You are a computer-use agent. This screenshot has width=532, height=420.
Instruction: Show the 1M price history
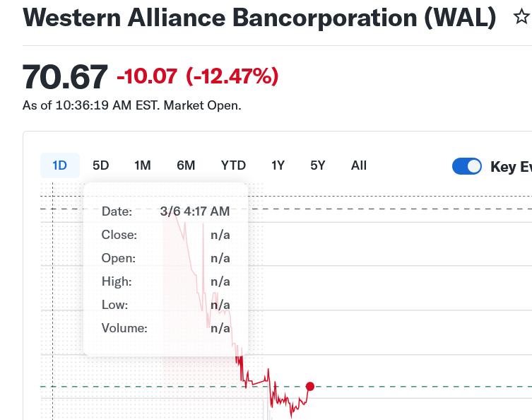(x=143, y=165)
